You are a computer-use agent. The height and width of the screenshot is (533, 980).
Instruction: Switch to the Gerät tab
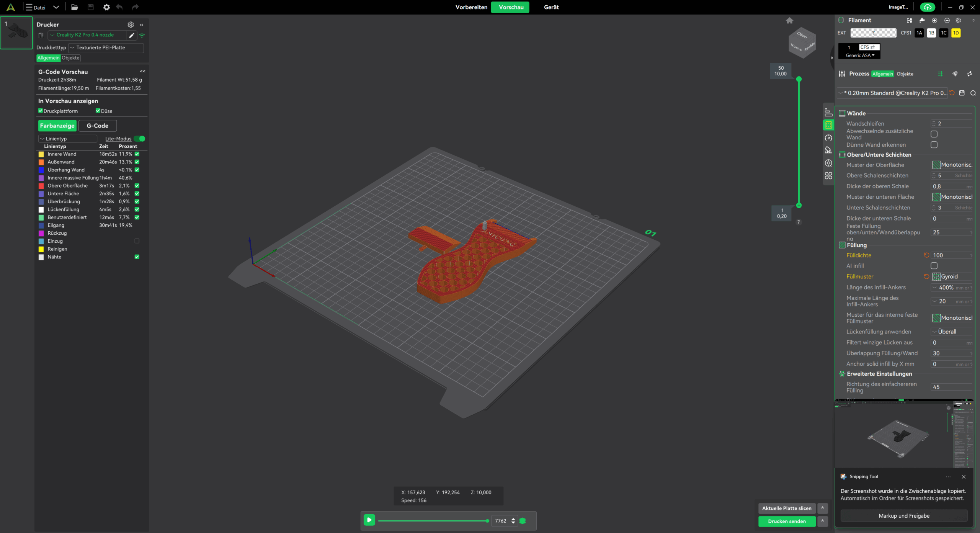coord(551,7)
